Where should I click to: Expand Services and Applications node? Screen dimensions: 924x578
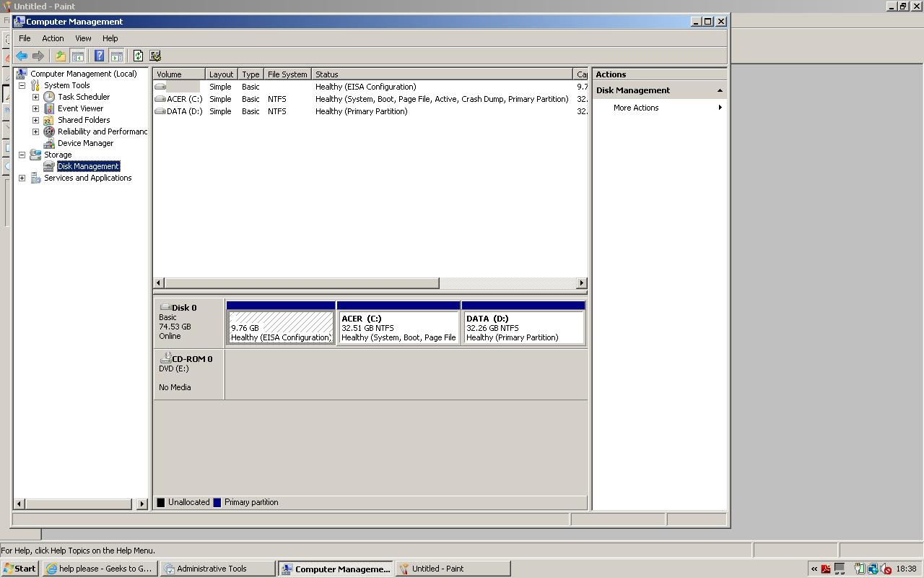(x=22, y=178)
